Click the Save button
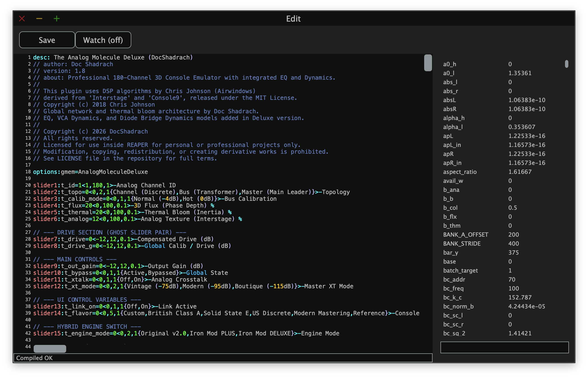Image resolution: width=588 pixels, height=378 pixels. 47,40
